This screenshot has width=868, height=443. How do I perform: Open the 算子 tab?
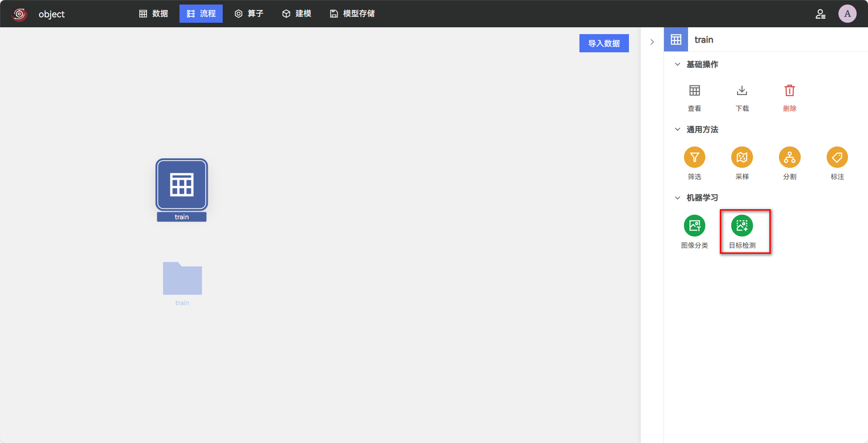click(x=249, y=14)
